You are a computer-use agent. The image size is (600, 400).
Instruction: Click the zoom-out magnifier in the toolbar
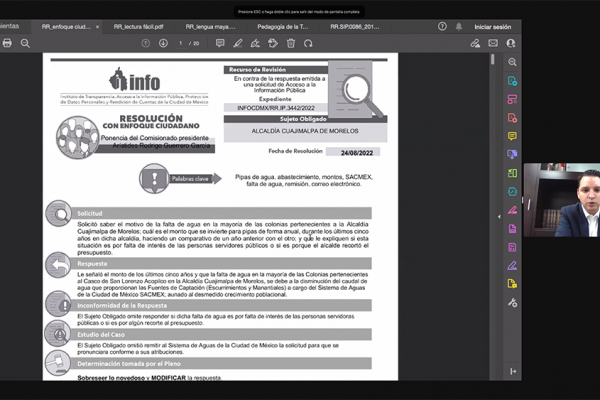25,43
